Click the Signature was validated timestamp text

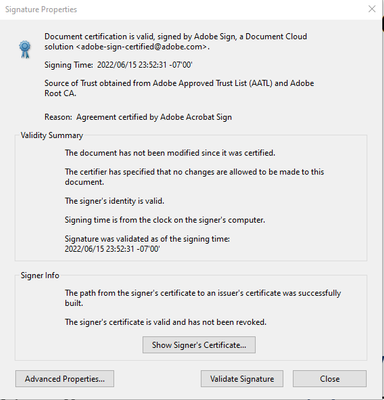(147, 244)
